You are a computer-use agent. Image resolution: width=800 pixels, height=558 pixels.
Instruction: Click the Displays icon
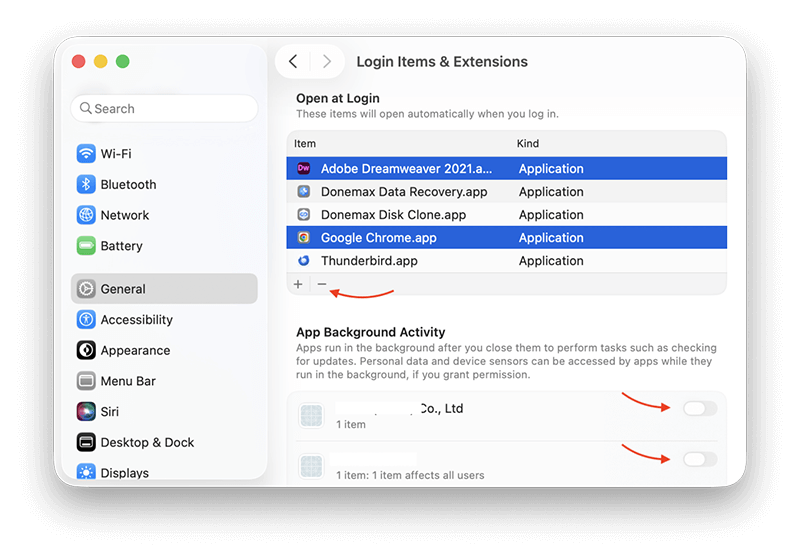pos(86,471)
